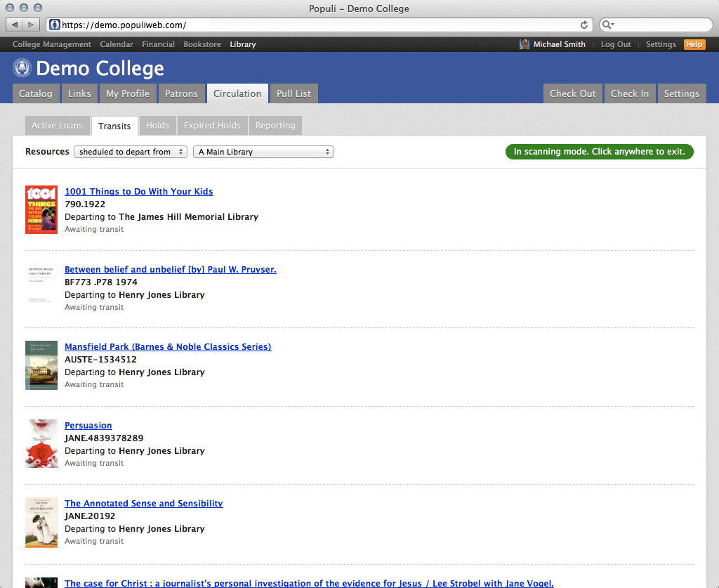Open the Patrons tab
Screen dimensions: 719x588
[x=182, y=93]
